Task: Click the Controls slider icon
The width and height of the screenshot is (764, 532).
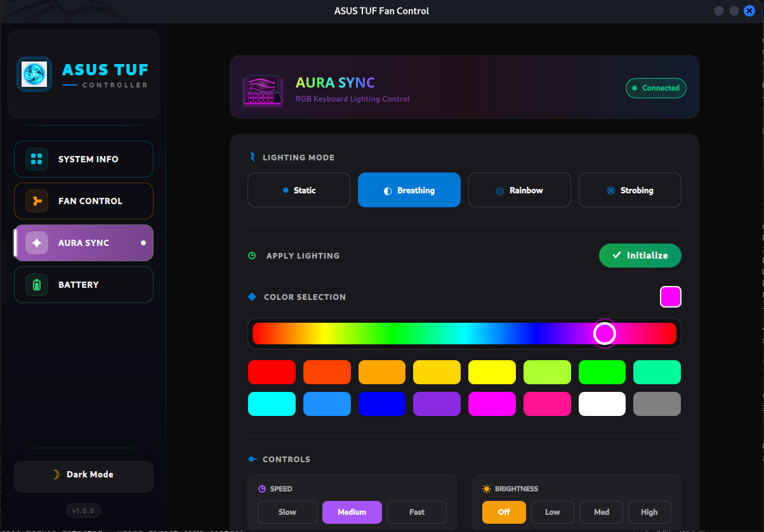Action: (253, 459)
